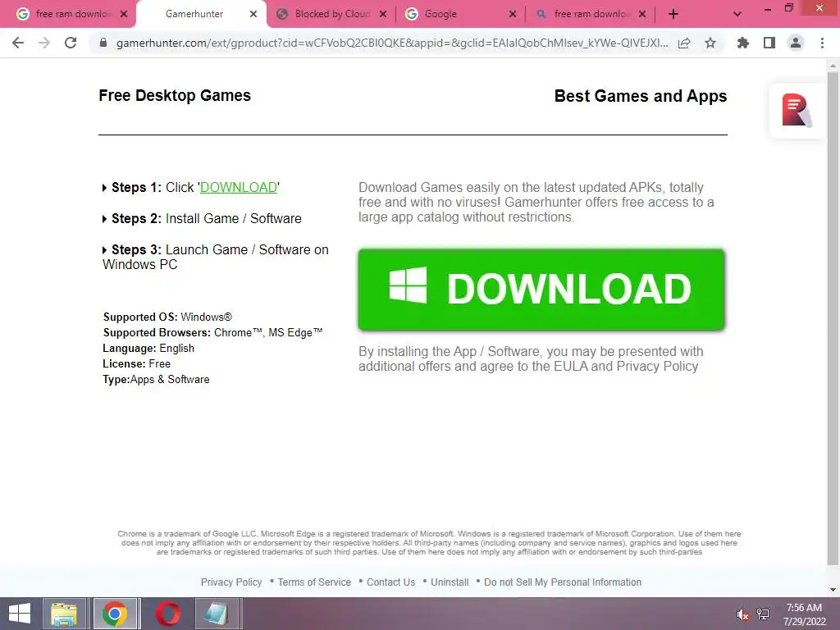
Task: Click the Supported OS: Windows line
Action: (167, 317)
